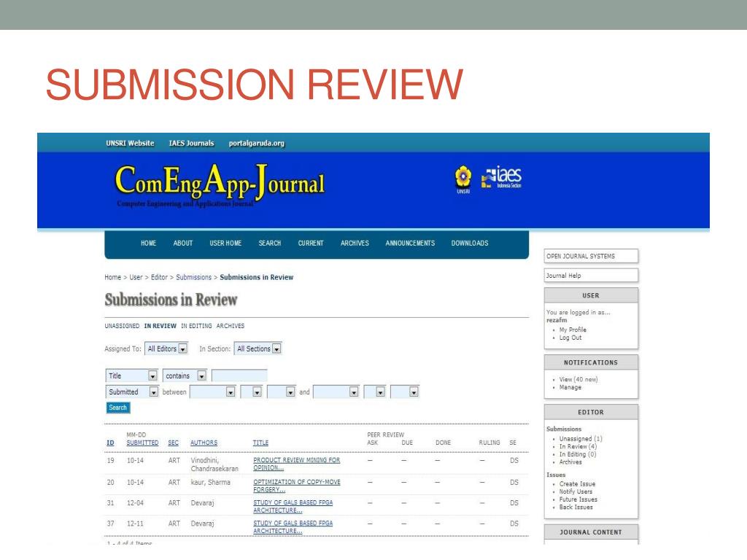This screenshot has width=747, height=560.
Task: Click Home in the breadcrumb
Action: coord(113,277)
